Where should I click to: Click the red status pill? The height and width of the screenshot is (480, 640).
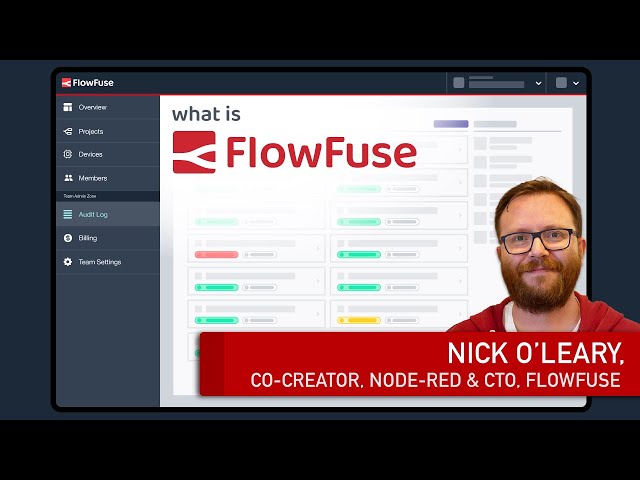[x=216, y=255]
